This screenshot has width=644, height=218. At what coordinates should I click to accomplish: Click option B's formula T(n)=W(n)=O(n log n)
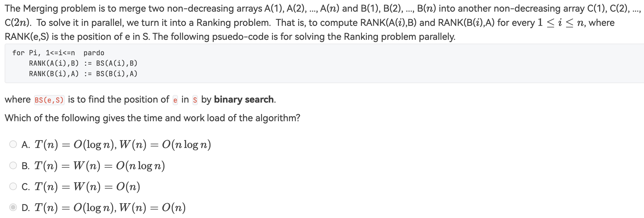100,166
